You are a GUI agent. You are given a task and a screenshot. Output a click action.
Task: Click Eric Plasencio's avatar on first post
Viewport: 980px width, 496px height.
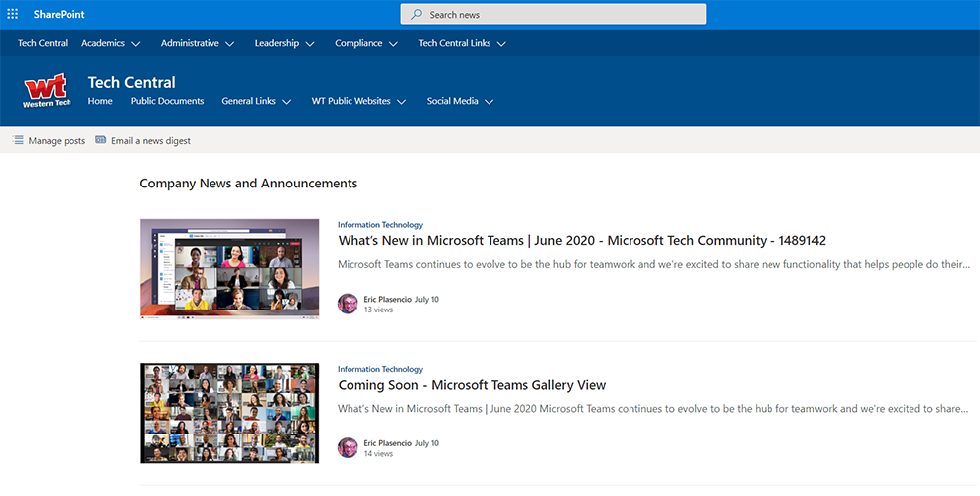pos(348,304)
